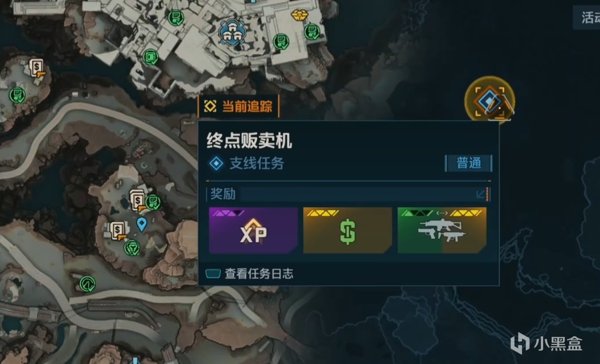Click the yellow winged skull marker
The height and width of the screenshot is (364, 600).
pos(299,15)
